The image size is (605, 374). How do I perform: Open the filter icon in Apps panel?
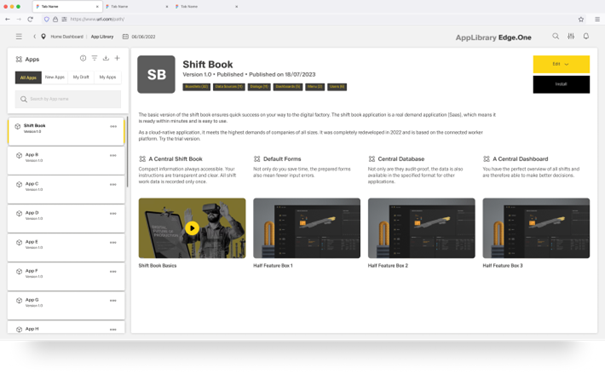click(x=94, y=58)
